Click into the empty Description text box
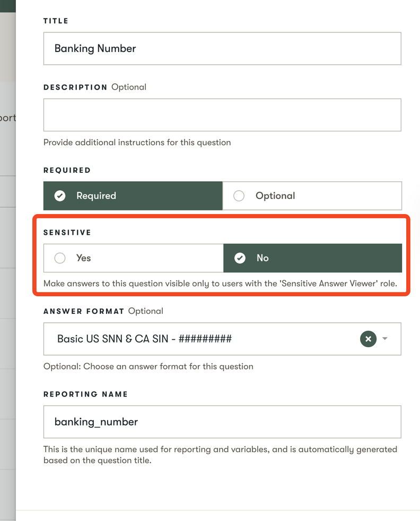 pyautogui.click(x=222, y=115)
